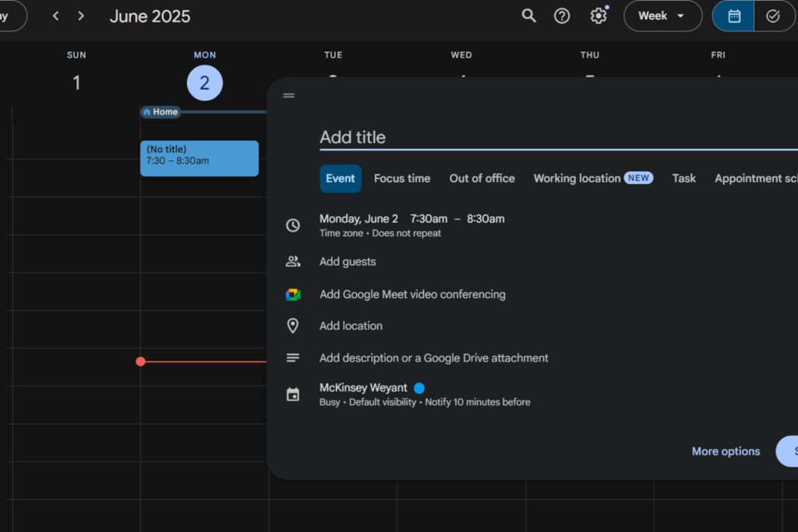Click the Add location pin icon
Viewport: 798px width, 532px height.
click(x=294, y=326)
